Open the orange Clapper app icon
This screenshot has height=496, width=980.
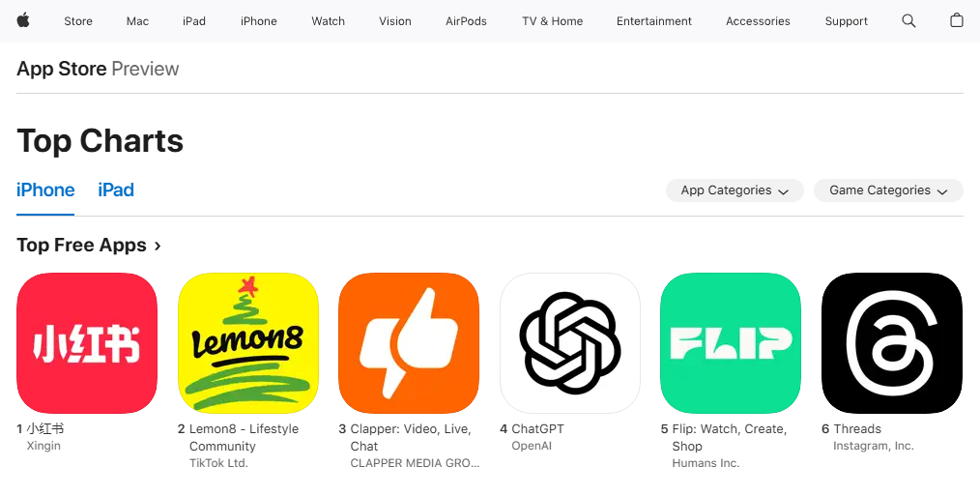pyautogui.click(x=409, y=343)
